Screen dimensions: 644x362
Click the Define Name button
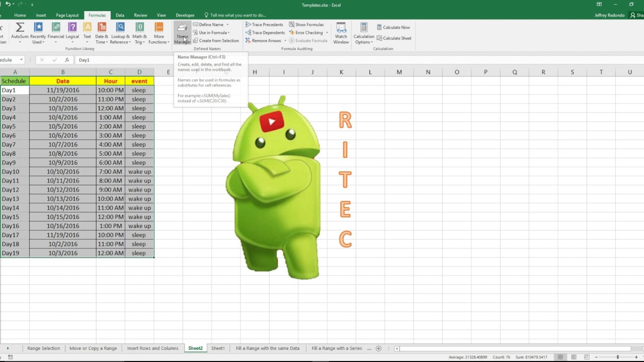coord(208,25)
